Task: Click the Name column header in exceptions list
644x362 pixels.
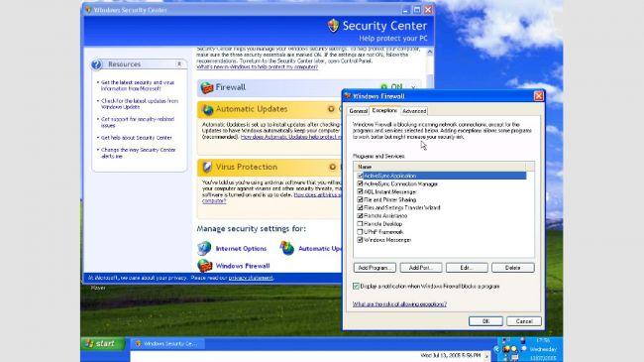Action: pyautogui.click(x=440, y=167)
